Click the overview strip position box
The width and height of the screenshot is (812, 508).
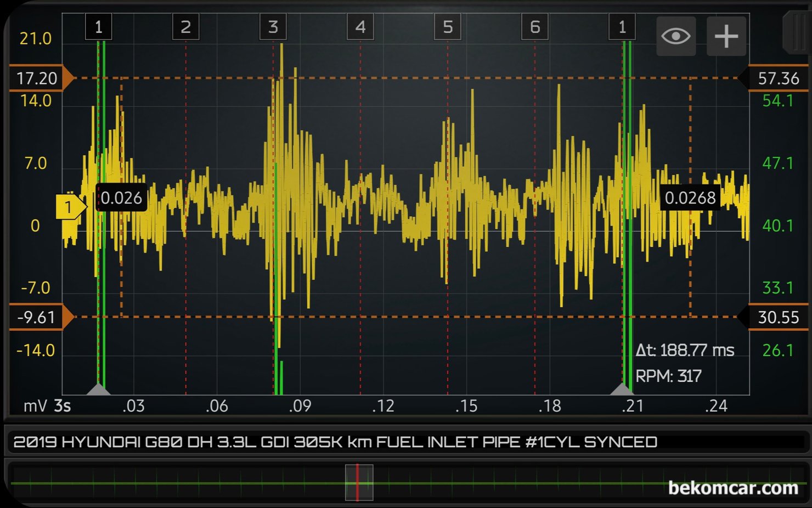pyautogui.click(x=359, y=483)
